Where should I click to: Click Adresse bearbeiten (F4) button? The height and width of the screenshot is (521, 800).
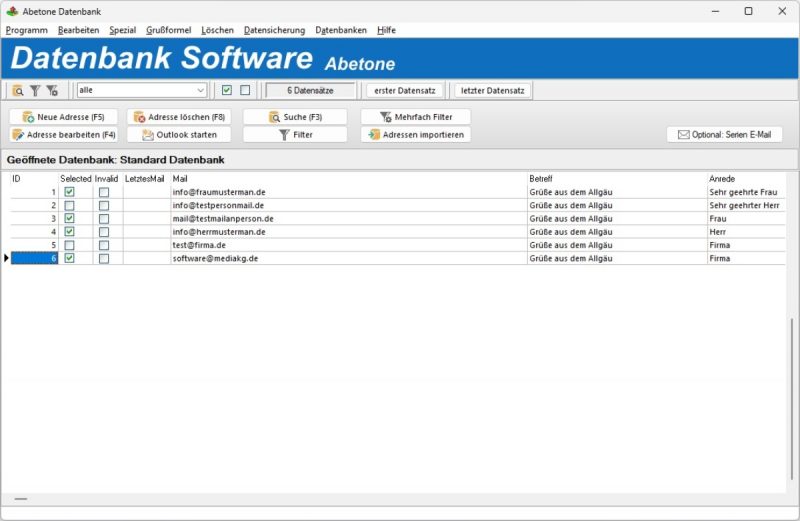63,135
